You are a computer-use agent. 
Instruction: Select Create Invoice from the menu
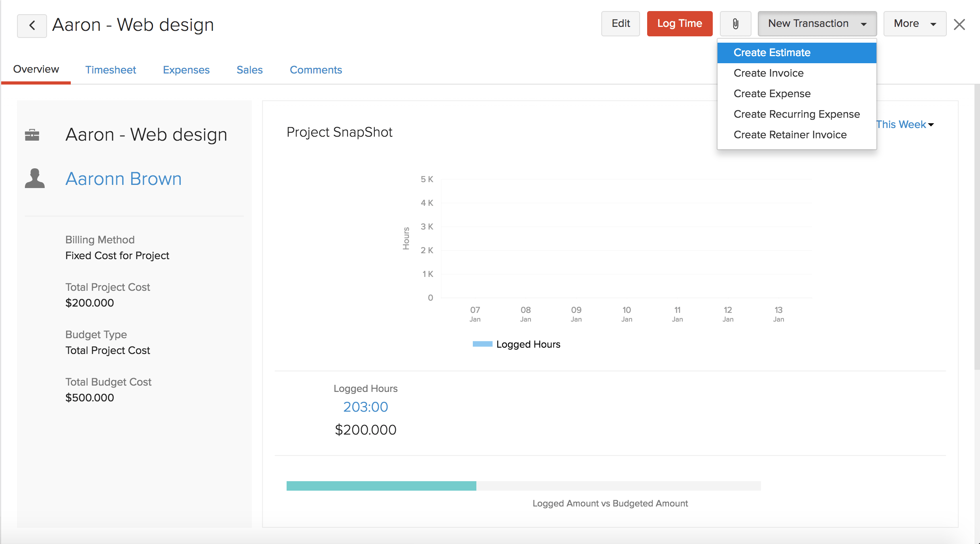click(x=768, y=73)
